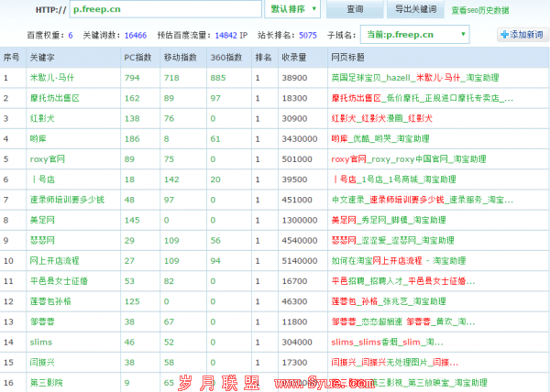Open keyword 莲蓉包孙格
Image resolution: width=550 pixels, height=392 pixels.
pyautogui.click(x=50, y=301)
